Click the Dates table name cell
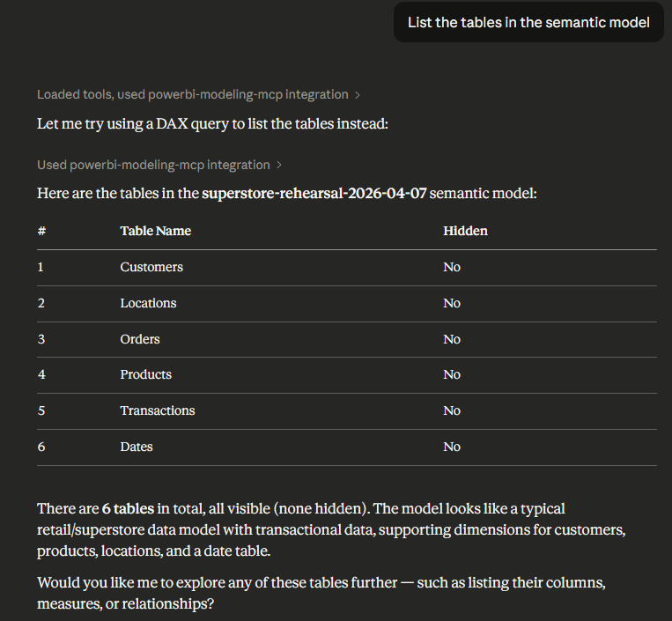The width and height of the screenshot is (672, 621). pyautogui.click(x=137, y=447)
